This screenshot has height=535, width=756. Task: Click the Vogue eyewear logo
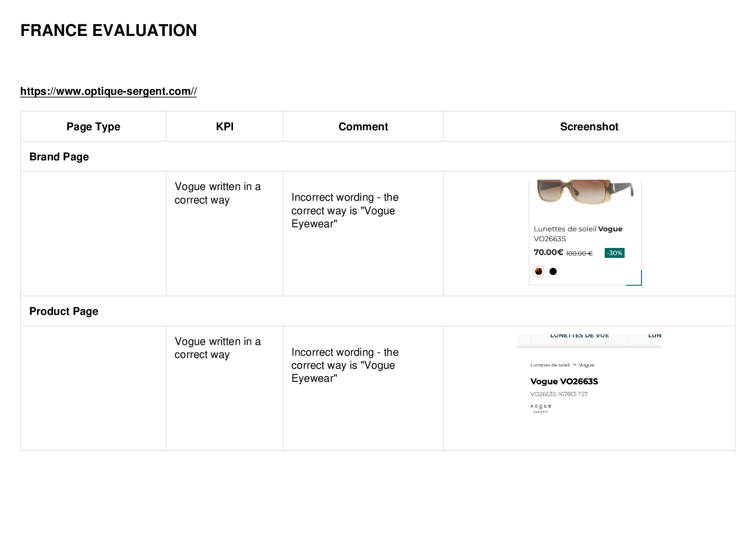click(x=541, y=408)
